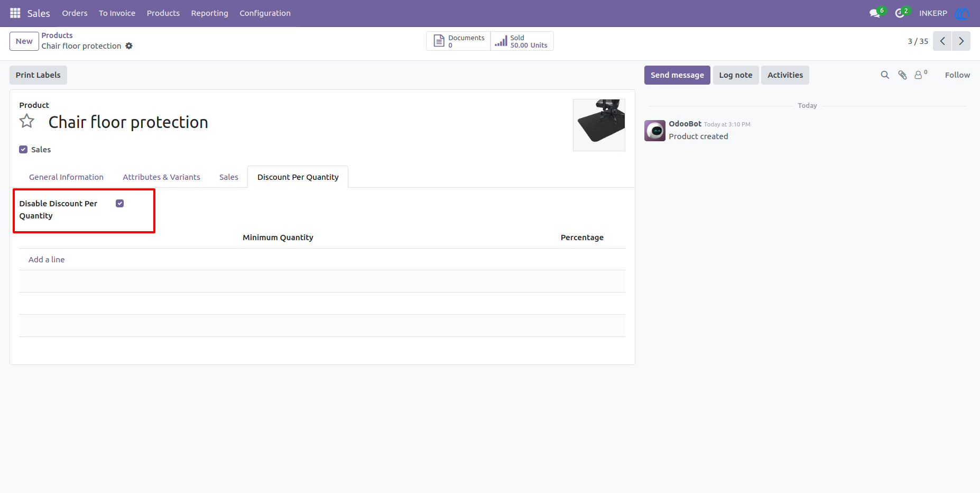
Task: Go to next record arrow
Action: coord(961,41)
